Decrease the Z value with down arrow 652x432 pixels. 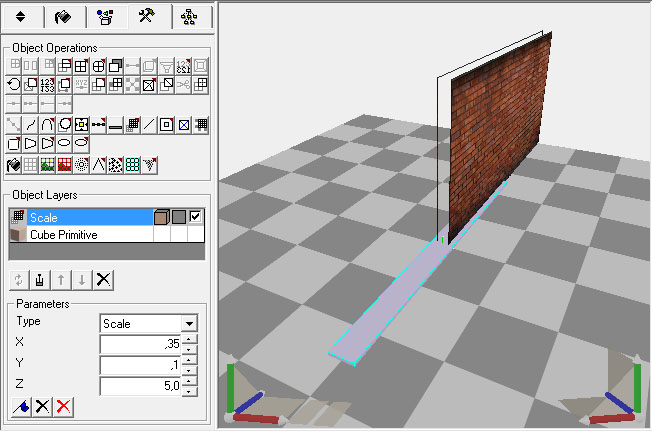tap(190, 390)
